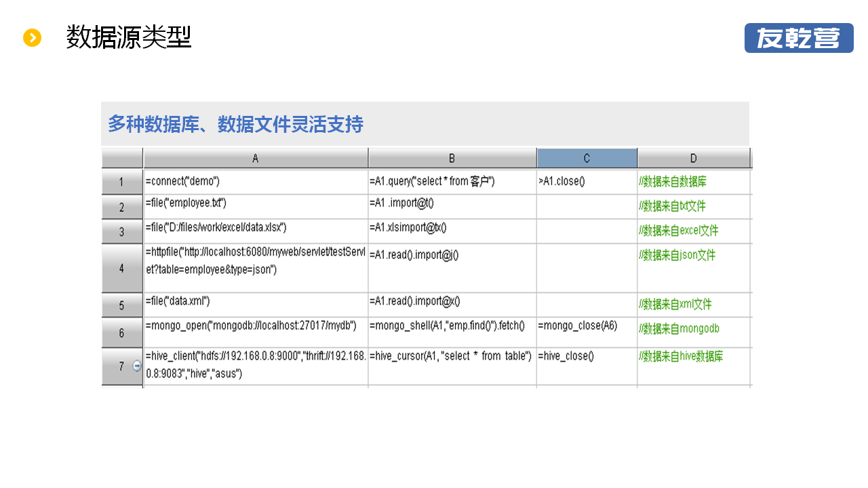
Task: Click the comment //数据来自mongodb
Action: click(694, 333)
